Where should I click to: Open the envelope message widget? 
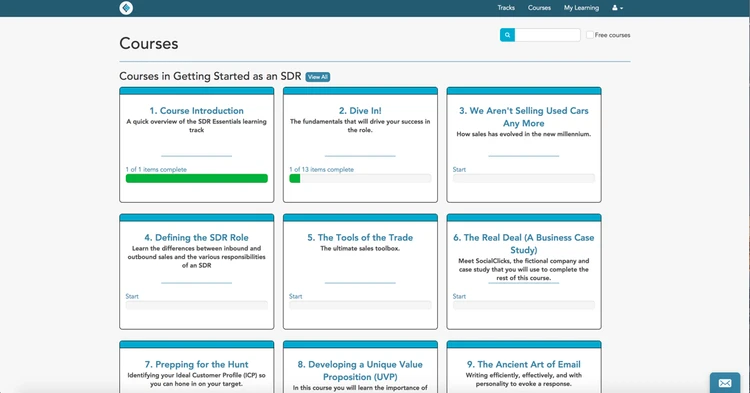(x=725, y=383)
